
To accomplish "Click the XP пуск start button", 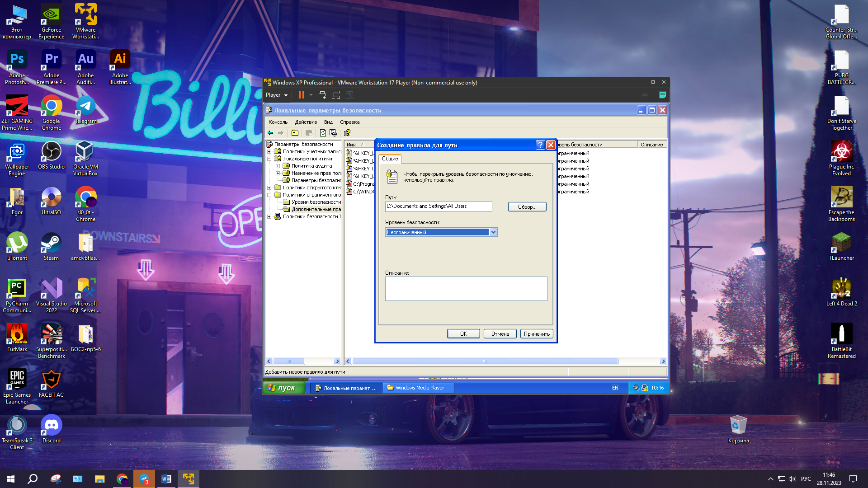I will [284, 388].
